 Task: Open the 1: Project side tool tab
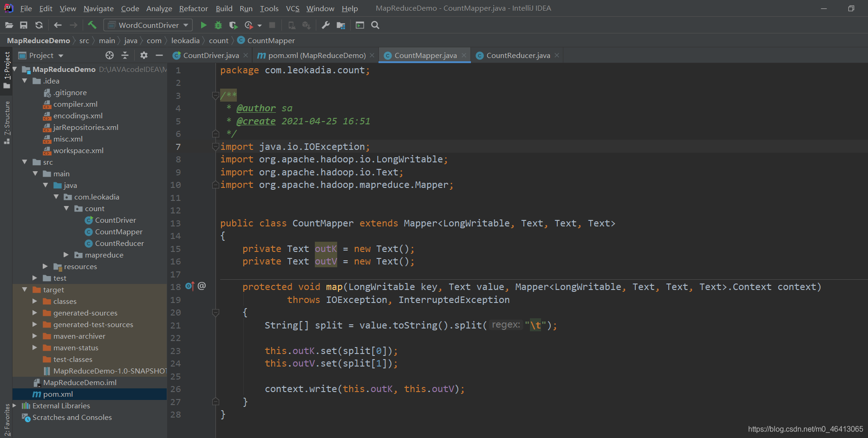[x=7, y=71]
